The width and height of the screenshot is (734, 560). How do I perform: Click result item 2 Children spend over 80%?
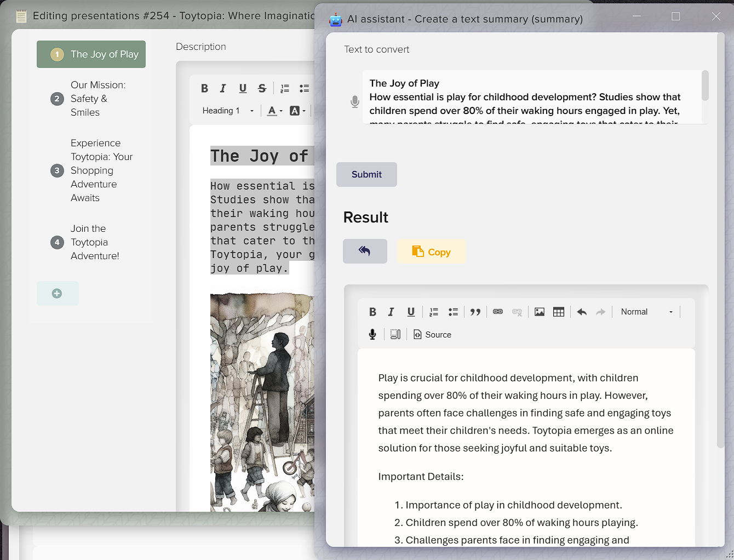522,523
